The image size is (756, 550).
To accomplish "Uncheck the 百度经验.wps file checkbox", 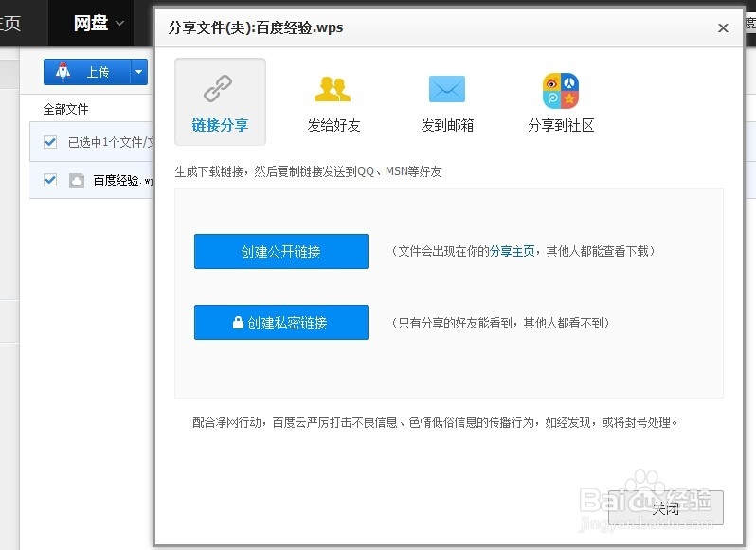I will 50,180.
